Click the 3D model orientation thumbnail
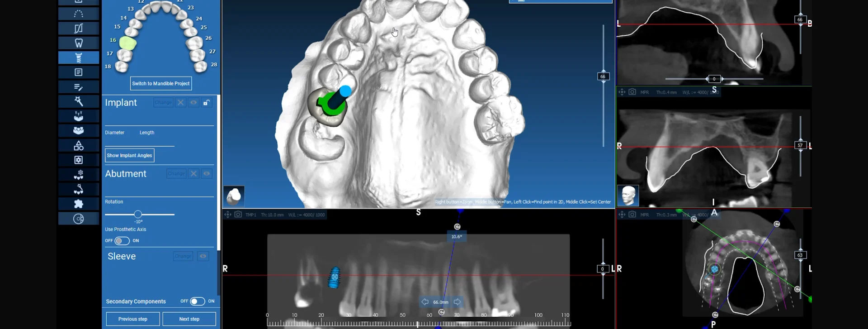Viewport: 868px width, 329px height. (234, 196)
